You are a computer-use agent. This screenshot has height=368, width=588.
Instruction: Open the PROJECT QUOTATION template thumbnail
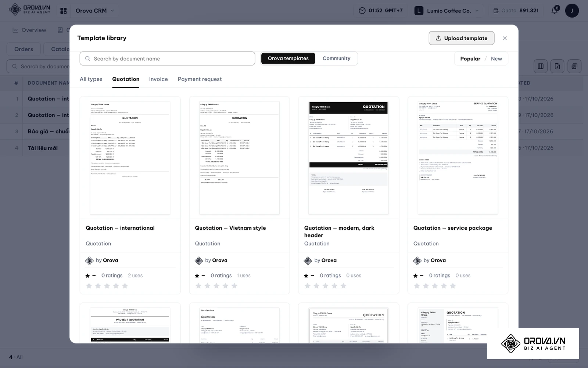pyautogui.click(x=130, y=325)
